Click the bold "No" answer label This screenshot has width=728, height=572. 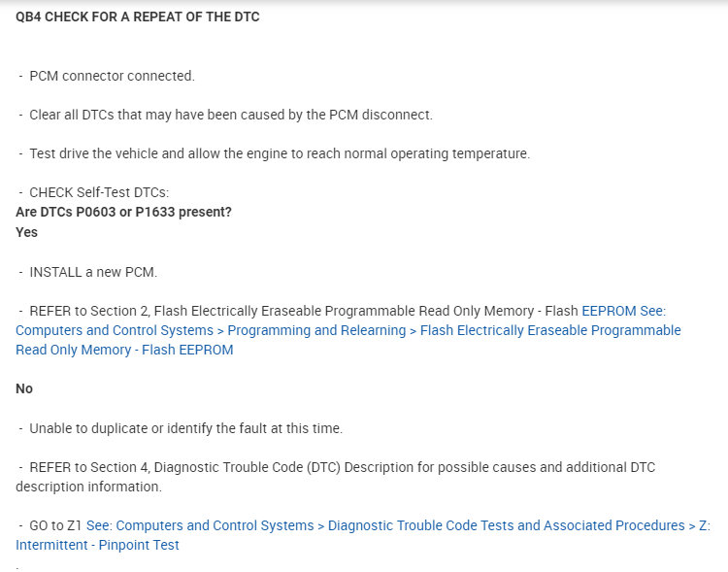coord(24,388)
